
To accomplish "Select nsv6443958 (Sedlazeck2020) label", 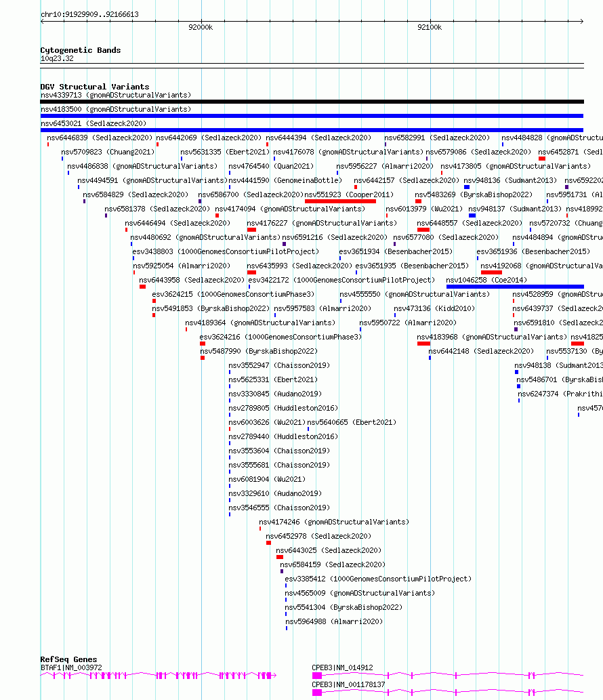I will [192, 281].
